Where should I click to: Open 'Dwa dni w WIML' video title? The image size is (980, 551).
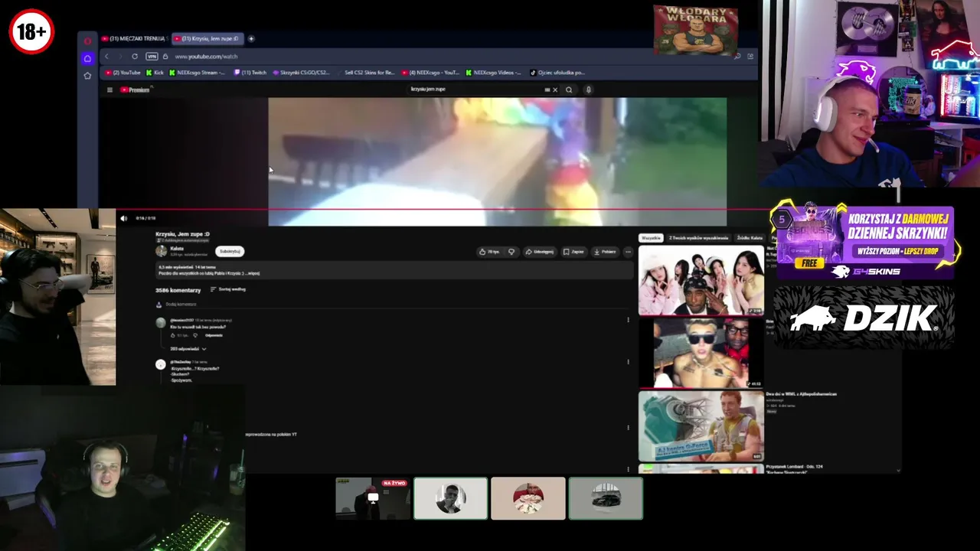click(802, 394)
